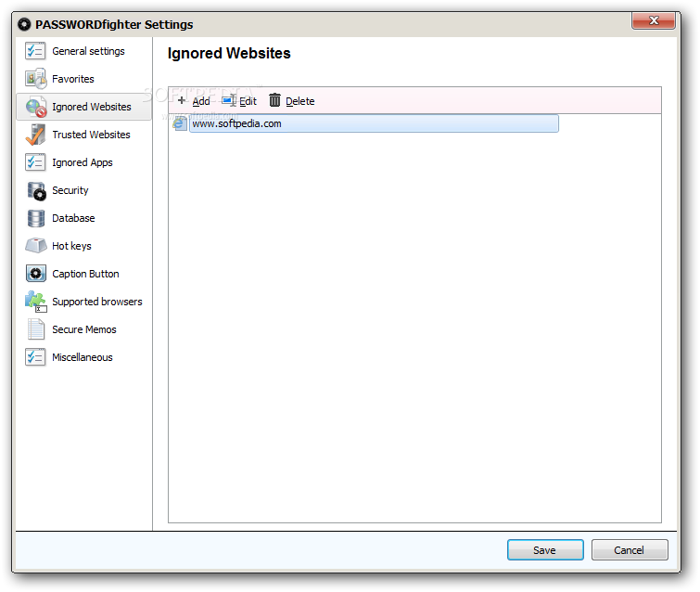The image size is (700, 592).
Task: Click the plus icon for Add
Action: (x=181, y=100)
